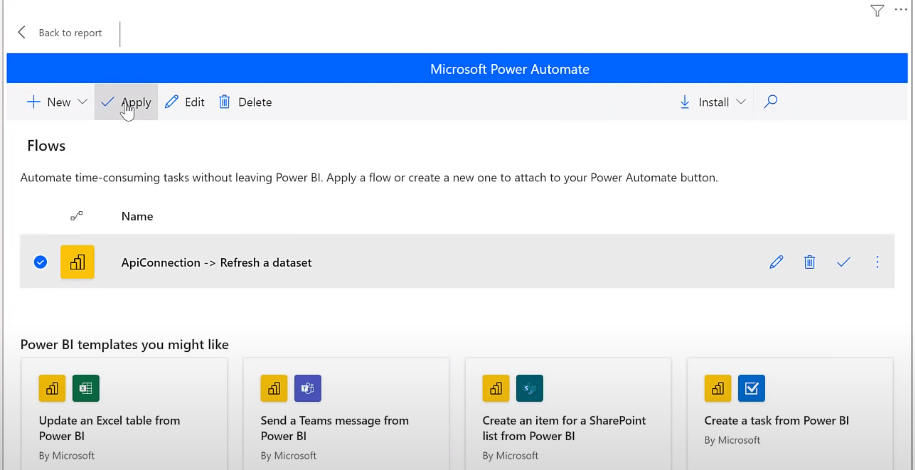Click the pencil edit icon in flow row
This screenshot has height=470, width=915.
(776, 262)
